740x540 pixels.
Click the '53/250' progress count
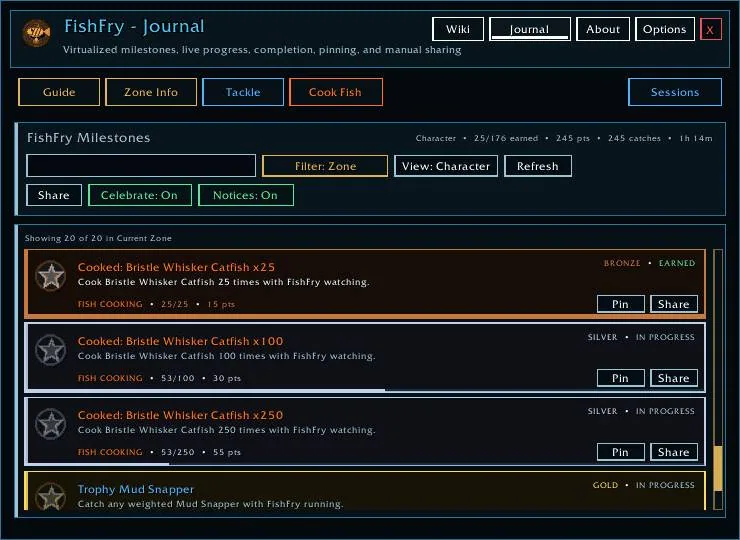point(177,452)
